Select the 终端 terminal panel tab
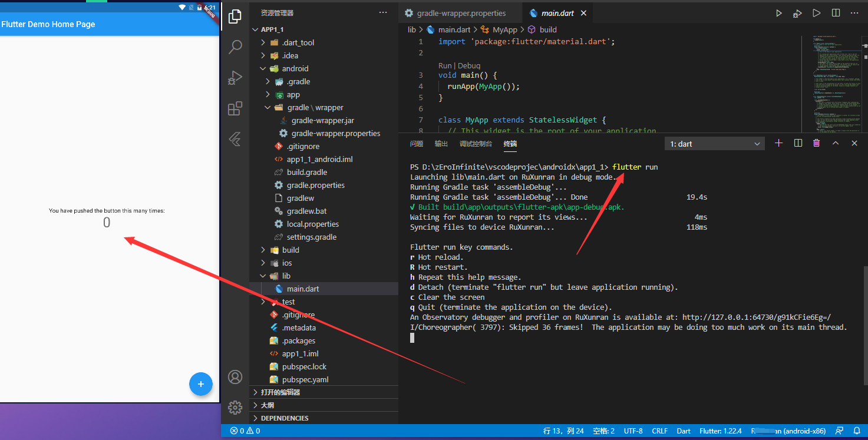This screenshot has height=440, width=868. (510, 144)
